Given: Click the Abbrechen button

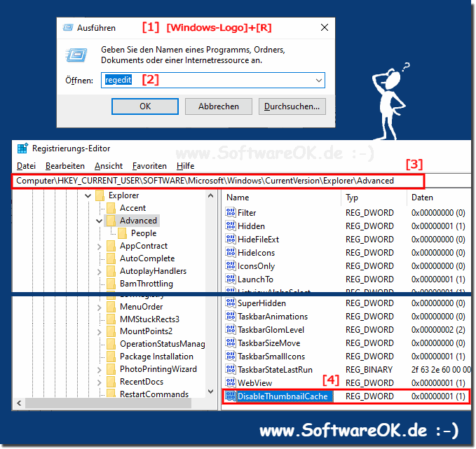Looking at the screenshot, I should tap(219, 106).
